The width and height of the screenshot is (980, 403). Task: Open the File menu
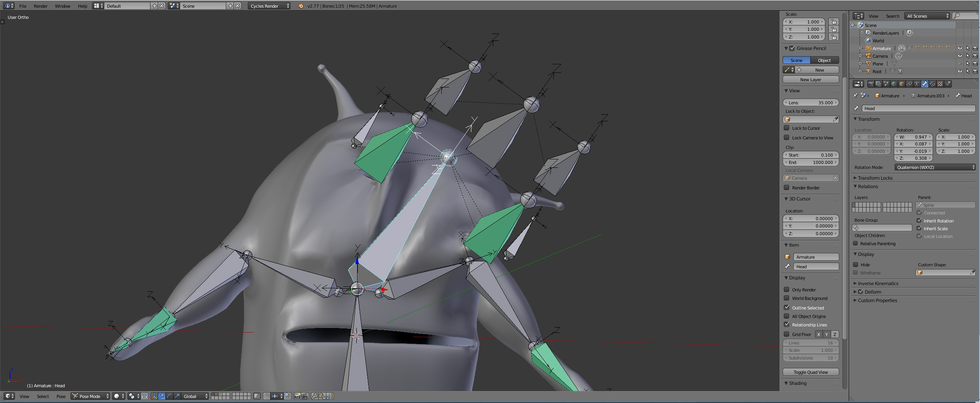point(23,6)
